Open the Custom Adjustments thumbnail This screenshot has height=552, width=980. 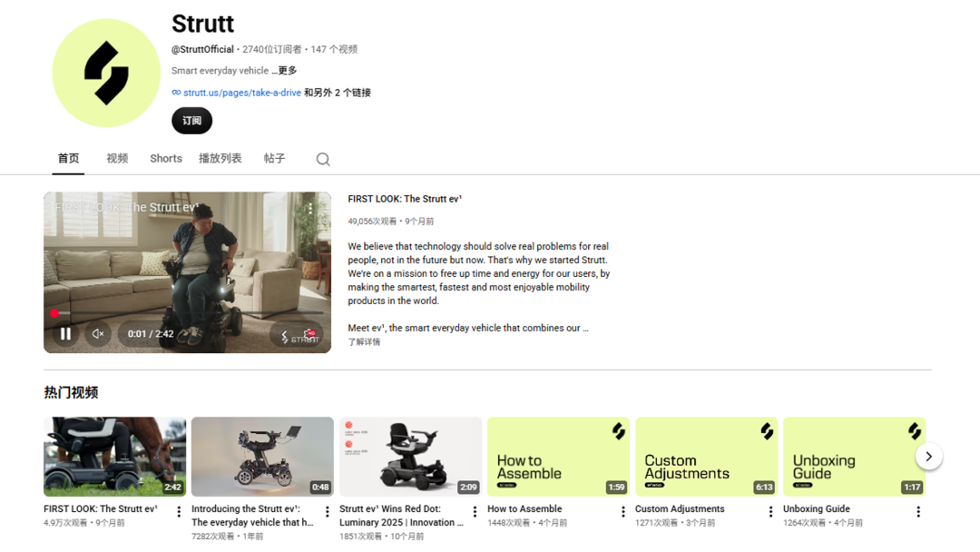tap(706, 457)
